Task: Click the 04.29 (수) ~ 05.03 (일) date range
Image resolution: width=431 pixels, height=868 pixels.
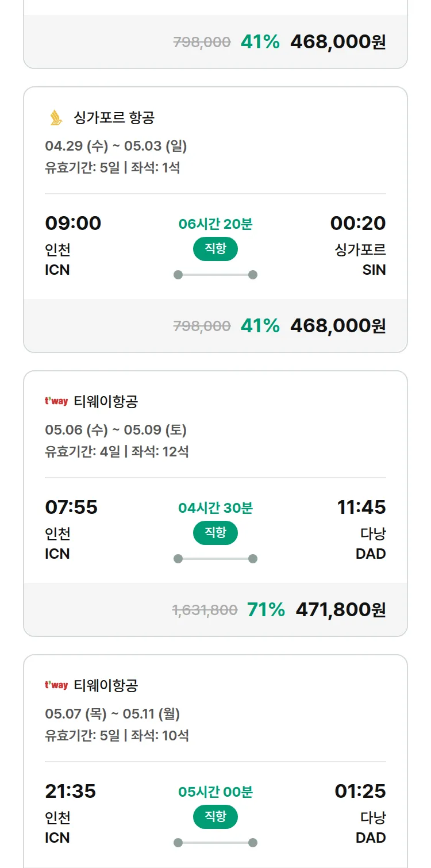Action: click(x=116, y=146)
